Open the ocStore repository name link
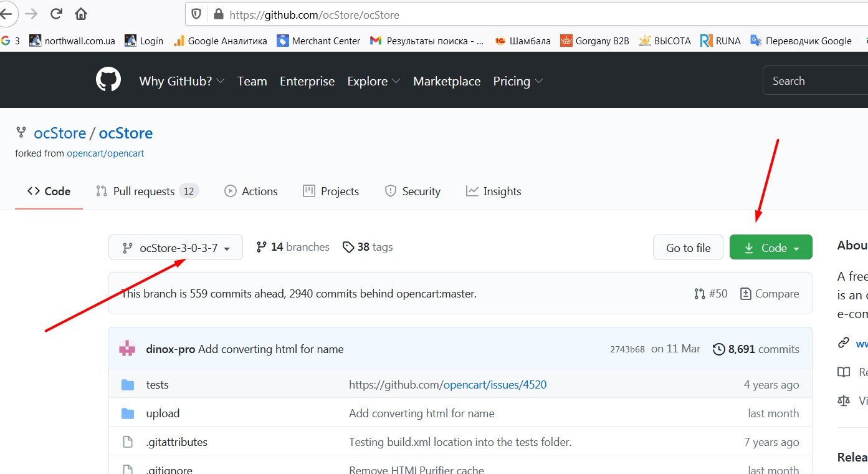Viewport: 868px width, 474px height. 126,133
